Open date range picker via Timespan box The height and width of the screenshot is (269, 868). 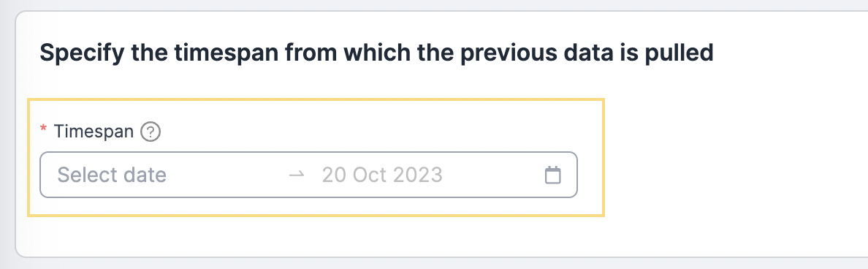coord(308,175)
